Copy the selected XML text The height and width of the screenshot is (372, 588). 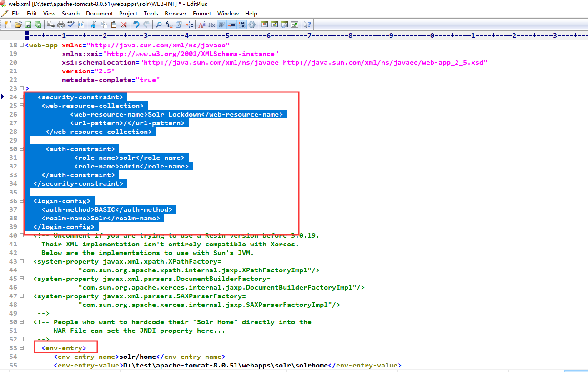point(104,25)
